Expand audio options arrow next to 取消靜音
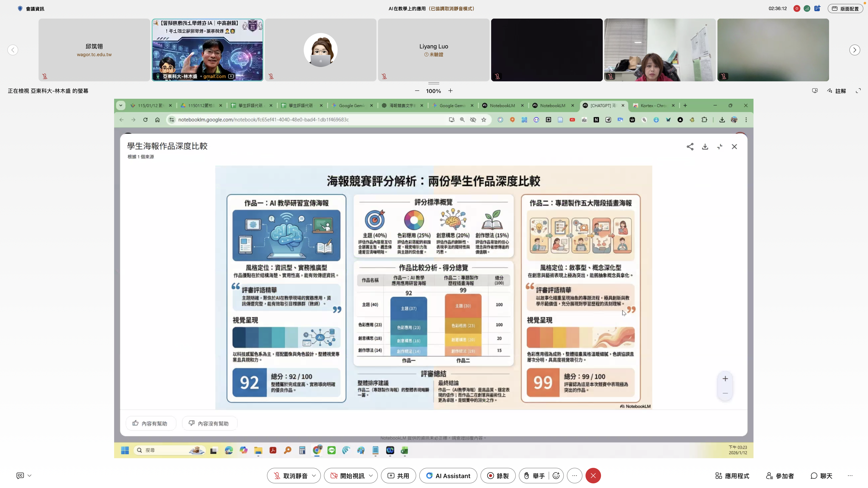This screenshot has width=868, height=488. click(314, 476)
